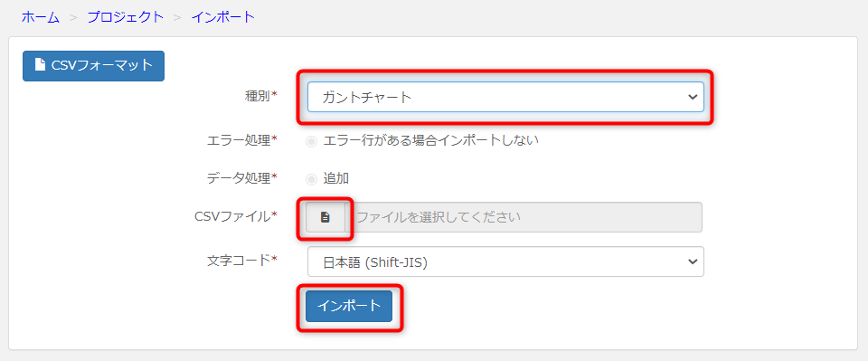Click the CSVファイル field label

[236, 216]
